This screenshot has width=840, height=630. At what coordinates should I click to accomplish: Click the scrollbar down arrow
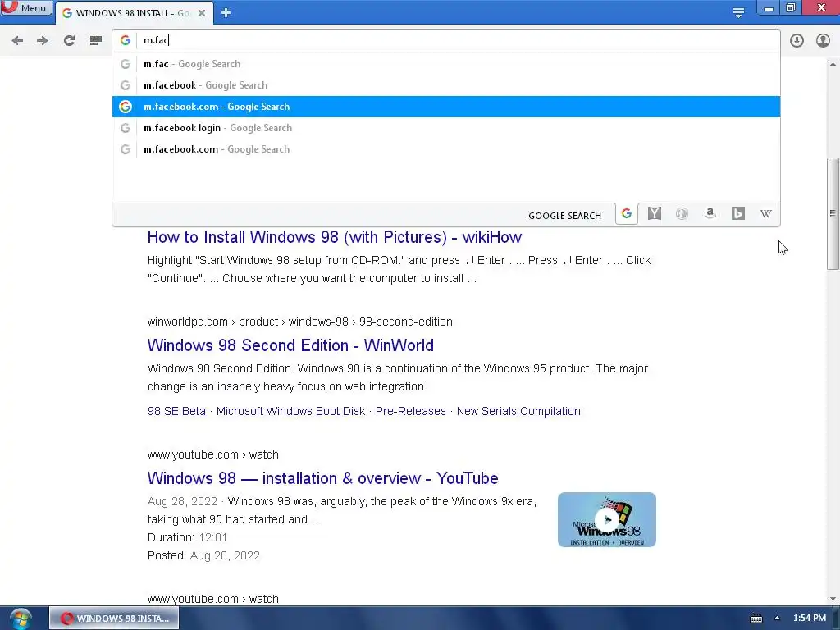tap(833, 599)
